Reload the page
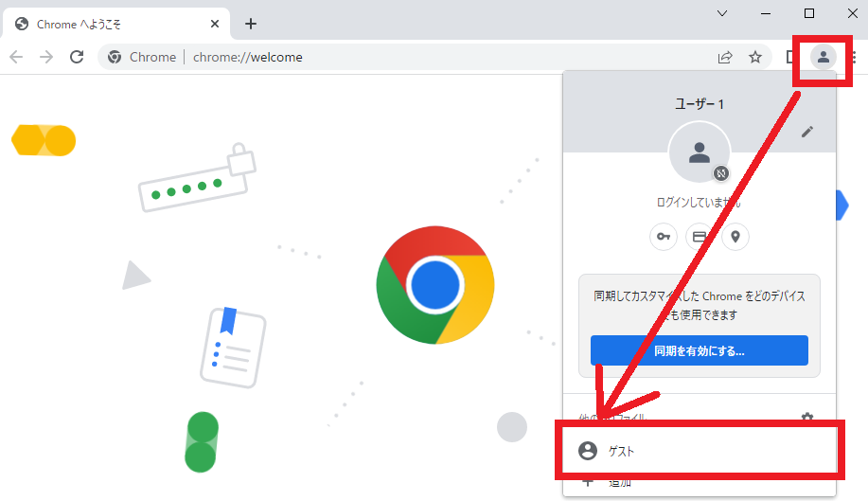Viewport: 868px width, 501px height. (x=77, y=57)
